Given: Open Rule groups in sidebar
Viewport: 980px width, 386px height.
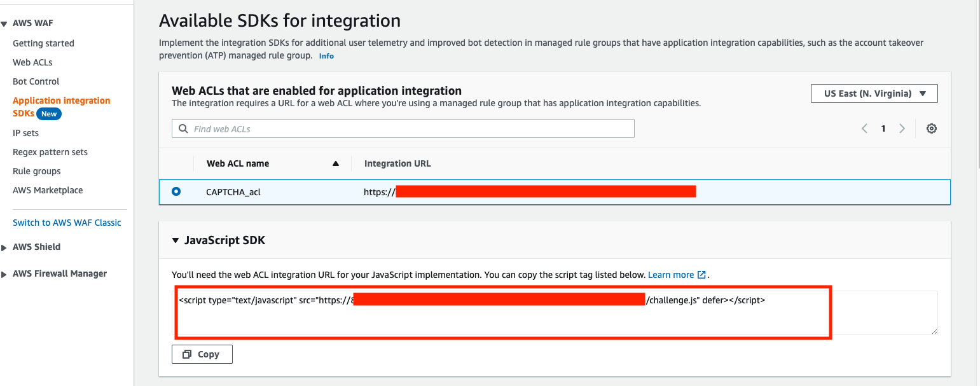Looking at the screenshot, I should point(37,171).
